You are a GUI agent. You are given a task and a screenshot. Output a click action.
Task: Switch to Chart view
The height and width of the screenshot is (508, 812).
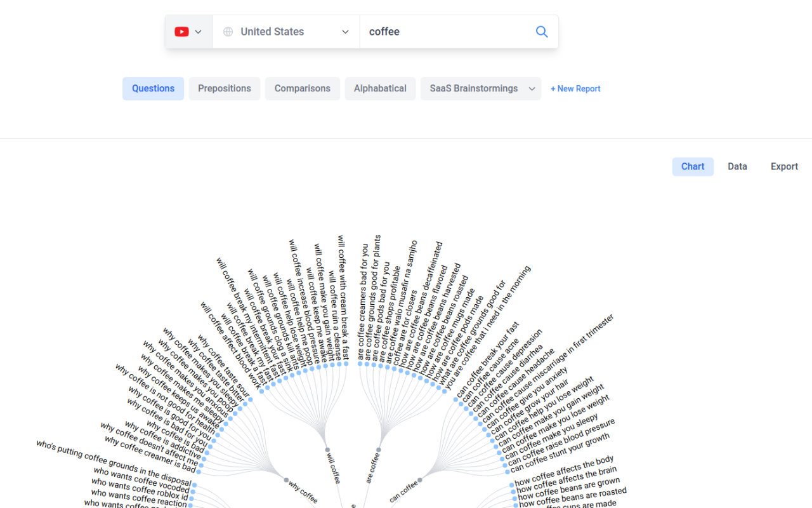click(692, 166)
